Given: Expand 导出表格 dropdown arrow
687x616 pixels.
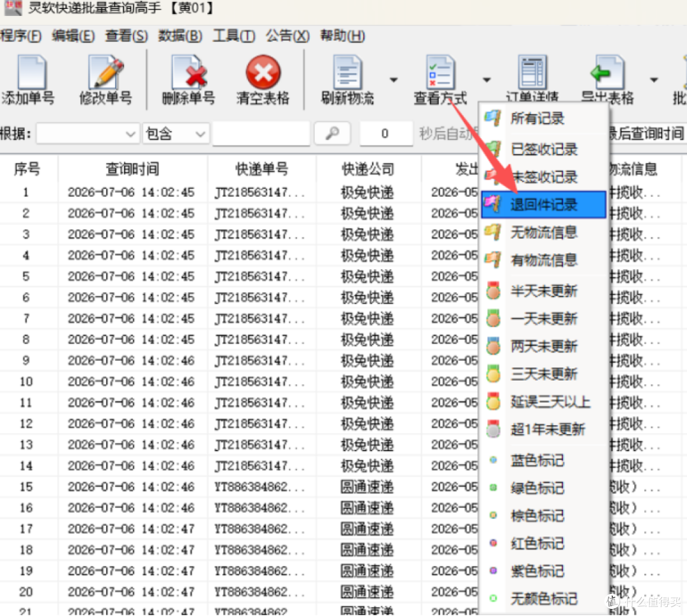Looking at the screenshot, I should coord(654,80).
